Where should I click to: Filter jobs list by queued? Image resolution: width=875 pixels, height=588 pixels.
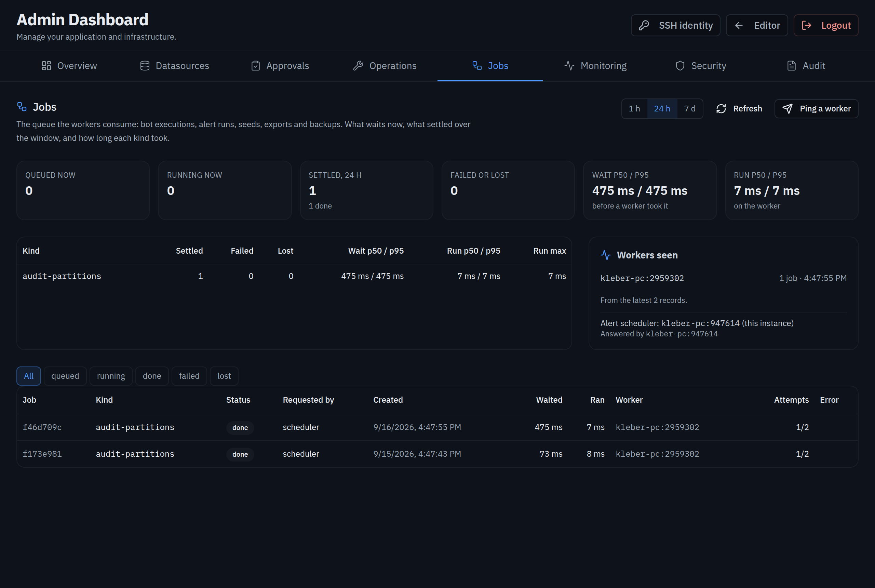pos(65,376)
